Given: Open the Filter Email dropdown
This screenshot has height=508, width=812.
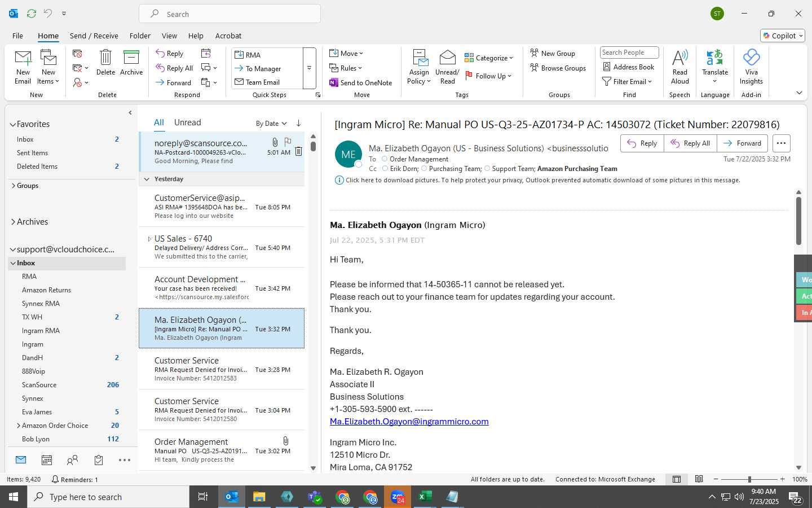Looking at the screenshot, I should 627,81.
